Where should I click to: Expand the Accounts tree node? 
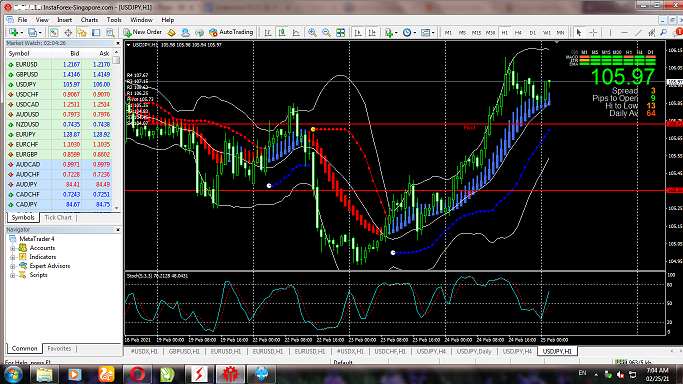13,248
